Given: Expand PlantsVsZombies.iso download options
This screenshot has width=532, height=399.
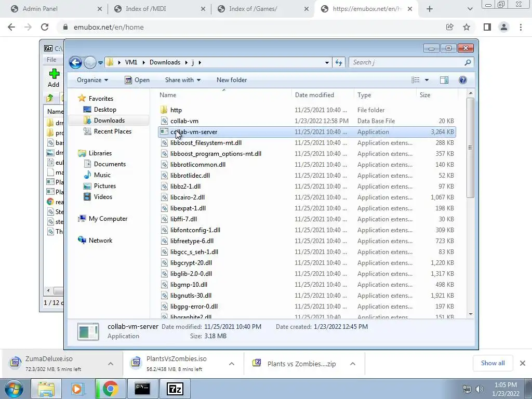Looking at the screenshot, I should pos(232,364).
